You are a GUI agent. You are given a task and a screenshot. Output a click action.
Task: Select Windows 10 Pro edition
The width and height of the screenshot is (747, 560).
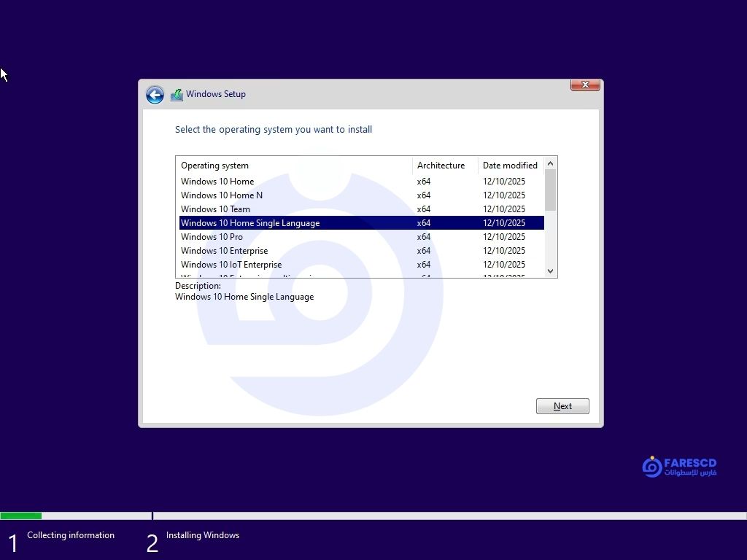click(212, 237)
